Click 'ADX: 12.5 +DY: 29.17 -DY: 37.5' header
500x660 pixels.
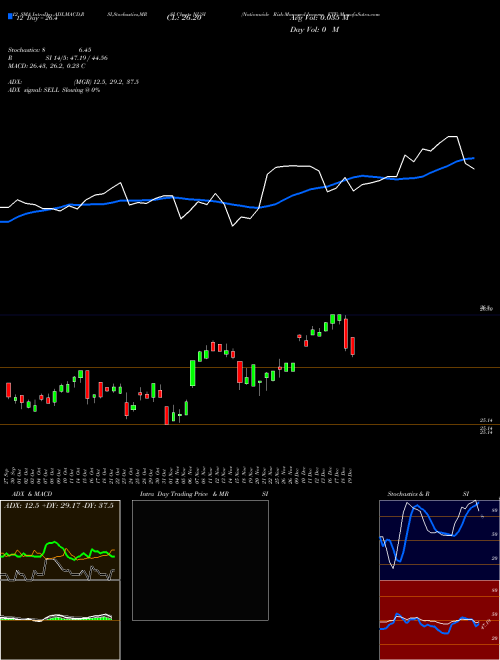(61, 506)
